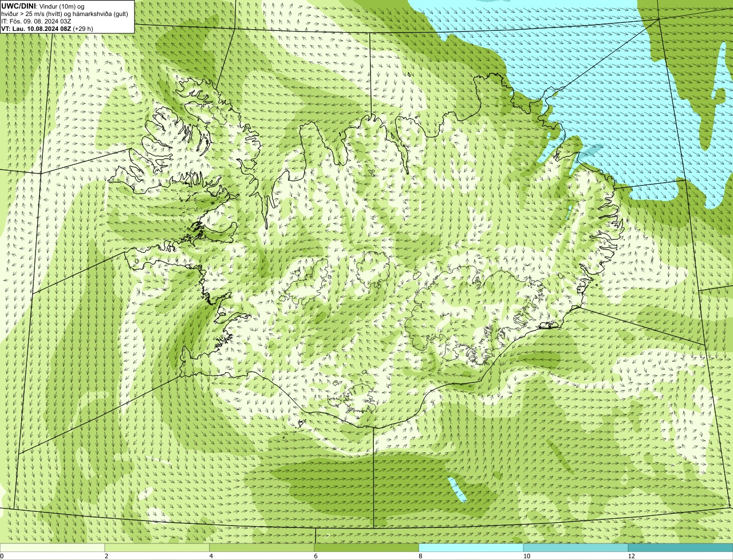Click the 8–10 m/s light cyan swatch
This screenshot has width=733, height=560.
471,547
